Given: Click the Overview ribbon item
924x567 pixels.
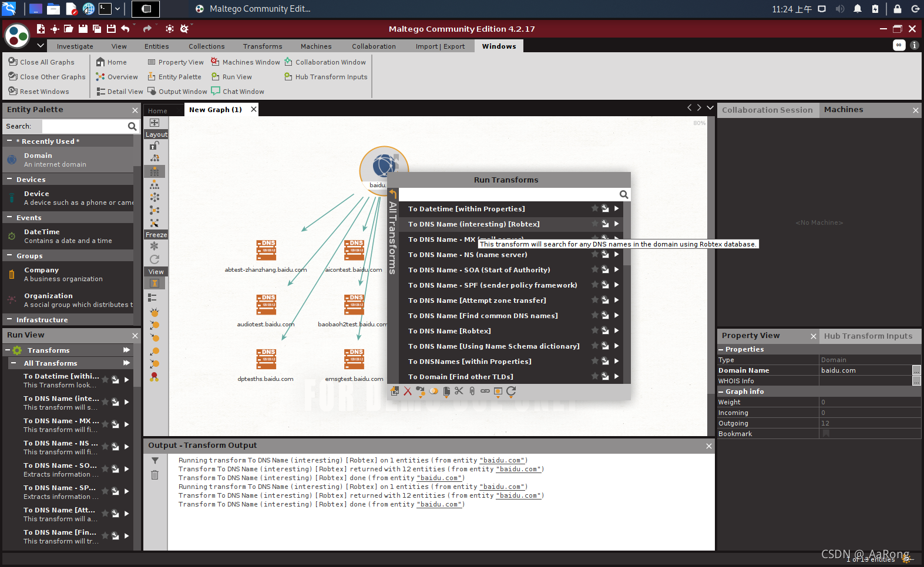Looking at the screenshot, I should coord(117,77).
